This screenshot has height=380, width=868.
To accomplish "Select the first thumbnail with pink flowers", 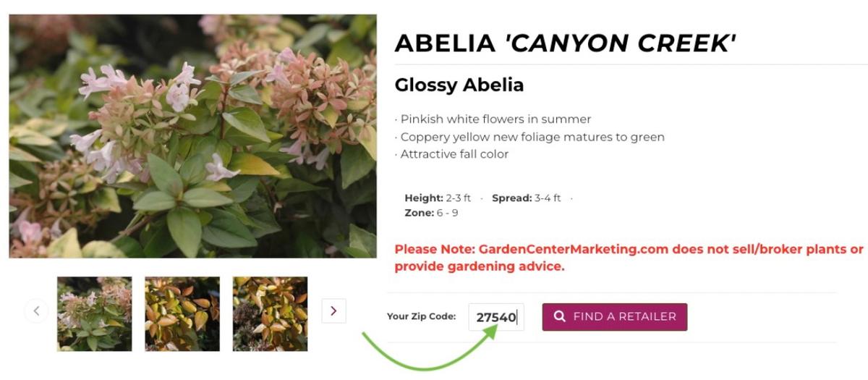I will point(95,313).
